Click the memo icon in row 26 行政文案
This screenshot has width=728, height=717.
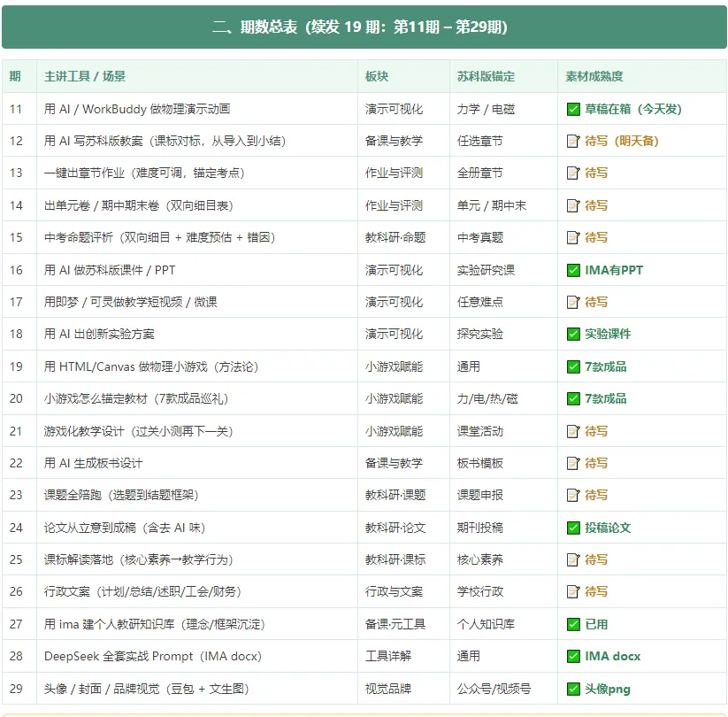tap(573, 592)
